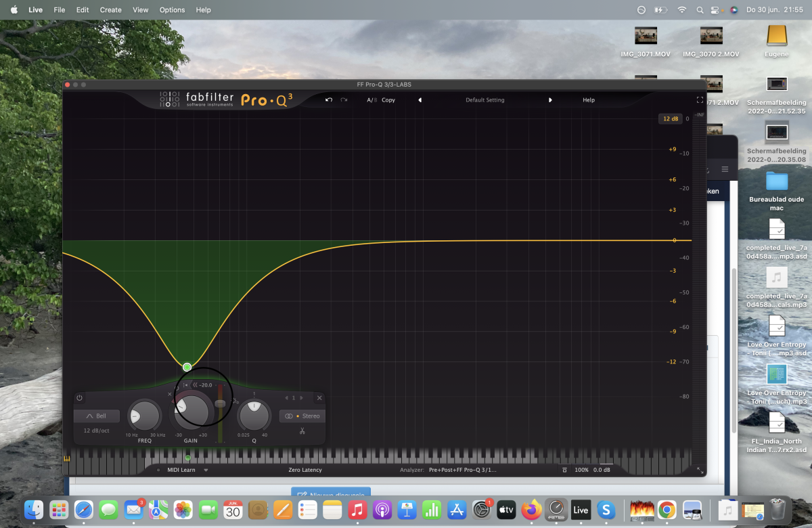812x528 pixels.
Task: Open the Bell filter shape selector
Action: [x=97, y=416]
